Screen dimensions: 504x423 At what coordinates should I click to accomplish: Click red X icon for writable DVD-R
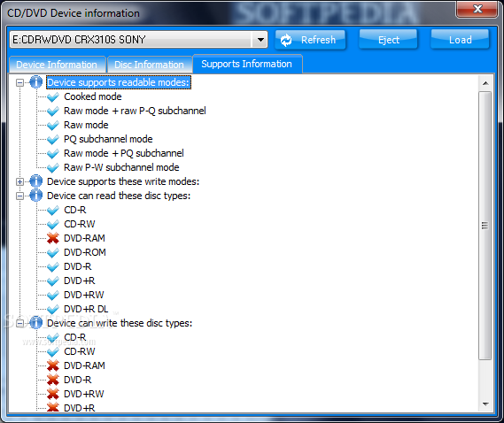click(53, 380)
